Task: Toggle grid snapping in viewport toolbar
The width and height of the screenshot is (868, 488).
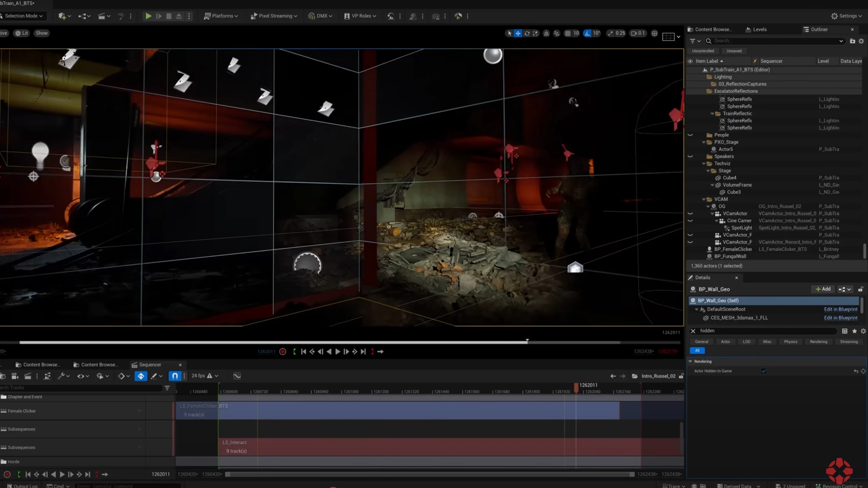Action: [568, 33]
